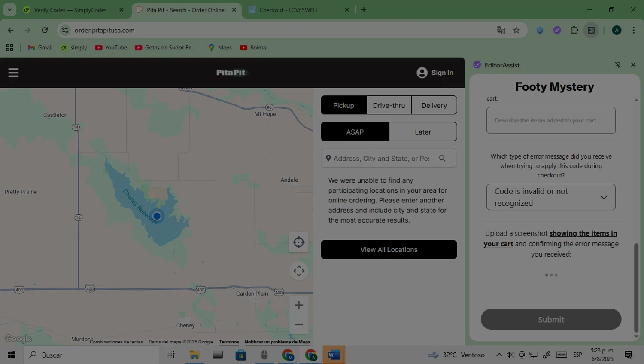Open the Gotas de Sudor bookmark
This screenshot has width=644, height=364.
pyautogui.click(x=166, y=48)
